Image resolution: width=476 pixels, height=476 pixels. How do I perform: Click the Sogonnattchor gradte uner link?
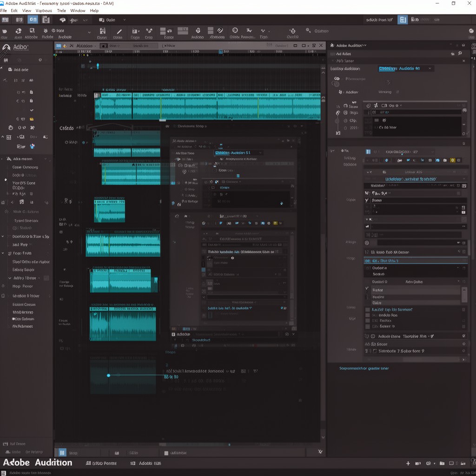pos(364,368)
